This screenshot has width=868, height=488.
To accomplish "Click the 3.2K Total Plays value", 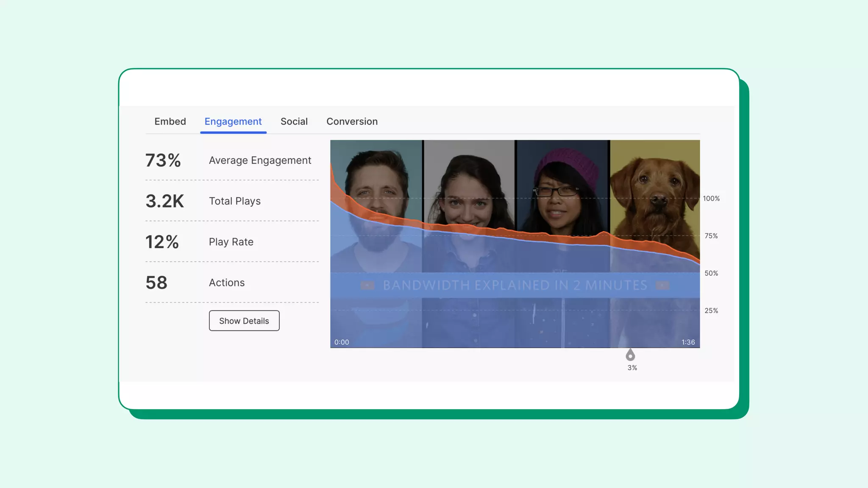I will [164, 201].
